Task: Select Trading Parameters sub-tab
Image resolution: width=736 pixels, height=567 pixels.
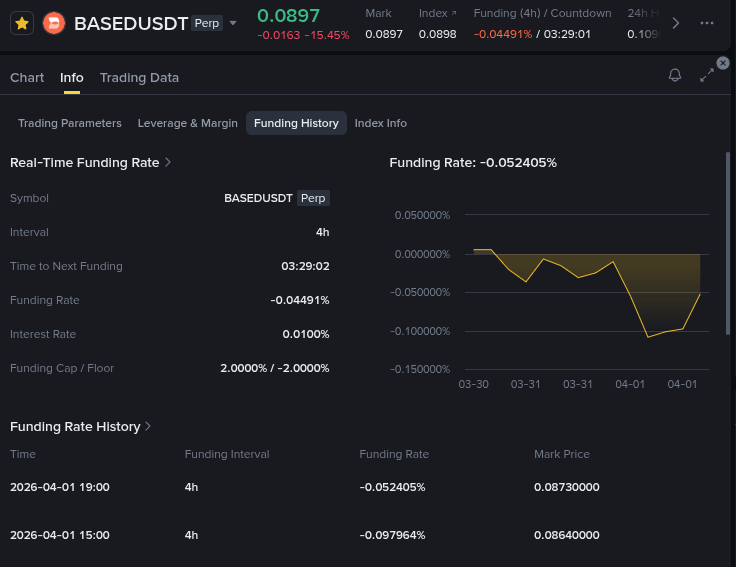Action: 70,123
